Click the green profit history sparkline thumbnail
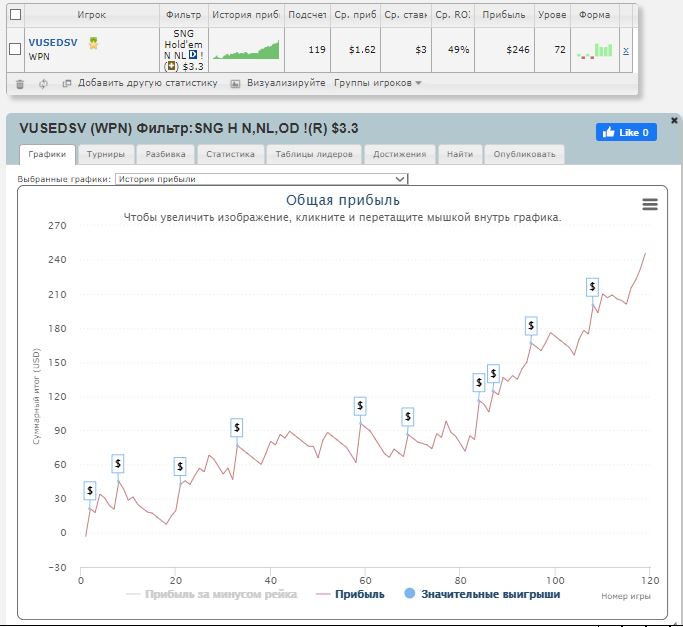683x627 pixels. [x=246, y=51]
